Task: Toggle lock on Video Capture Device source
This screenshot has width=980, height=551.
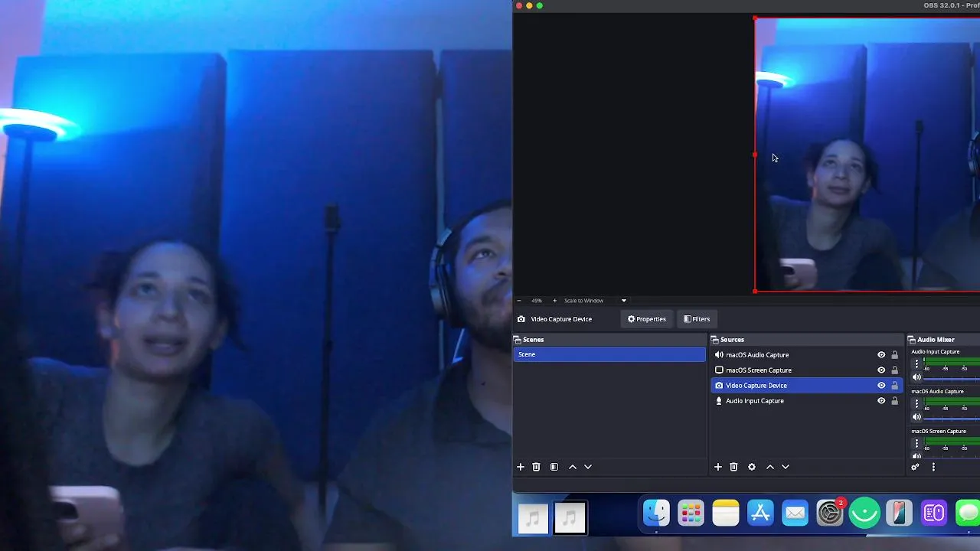Action: [894, 386]
